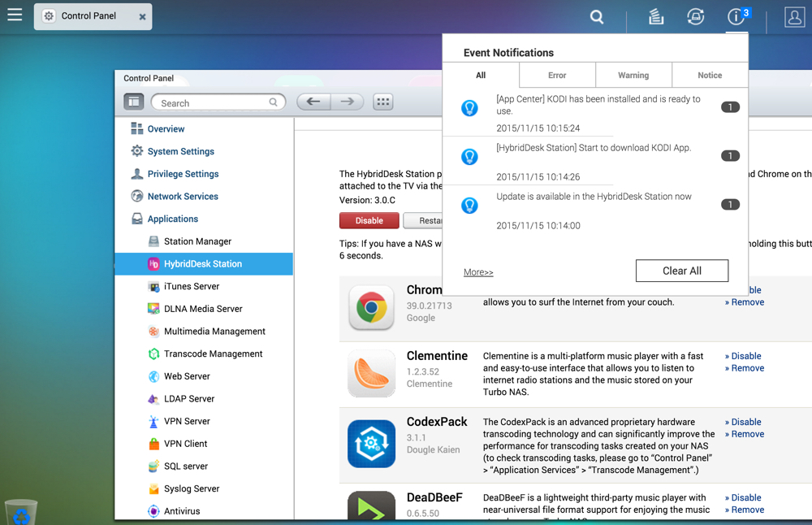
Task: Open the user account icon
Action: click(794, 17)
